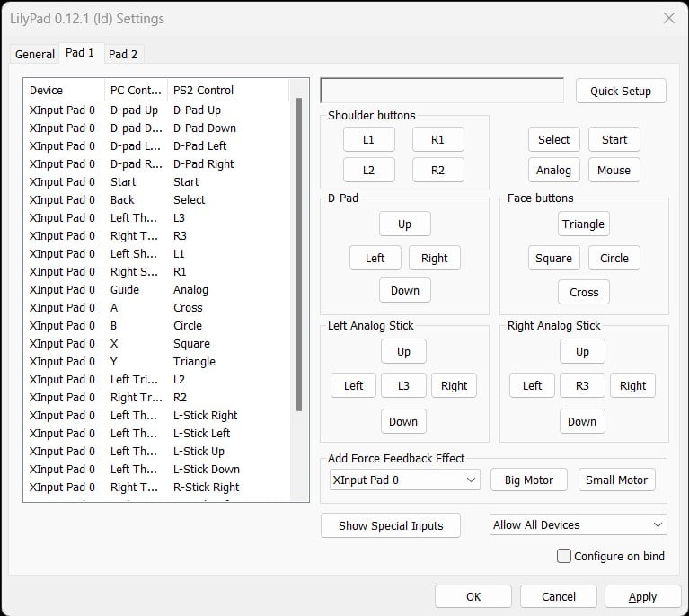
Task: Click the Mouse button binding
Action: (614, 170)
